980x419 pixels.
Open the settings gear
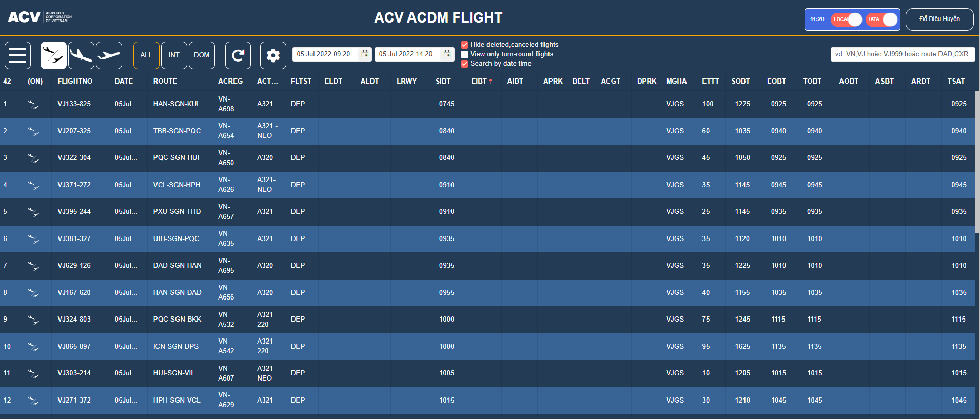pyautogui.click(x=273, y=55)
